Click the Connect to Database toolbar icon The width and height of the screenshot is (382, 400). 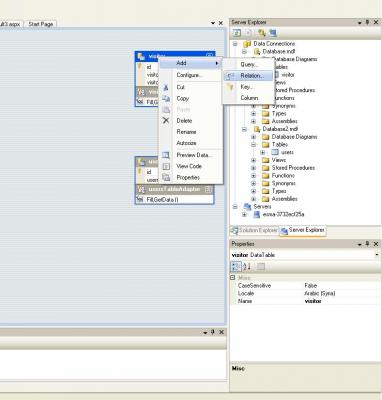tap(262, 33)
